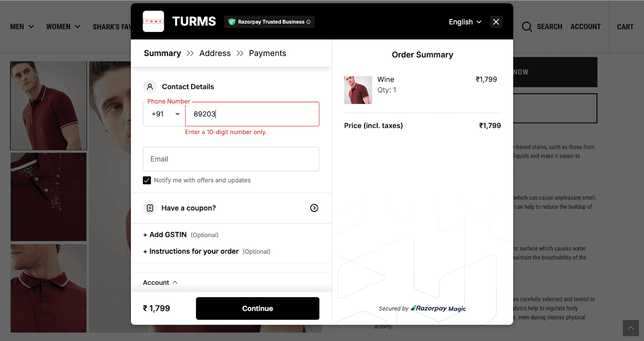This screenshot has height=341, width=644.
Task: Click the scroll-to-top arrow
Action: 631,328
